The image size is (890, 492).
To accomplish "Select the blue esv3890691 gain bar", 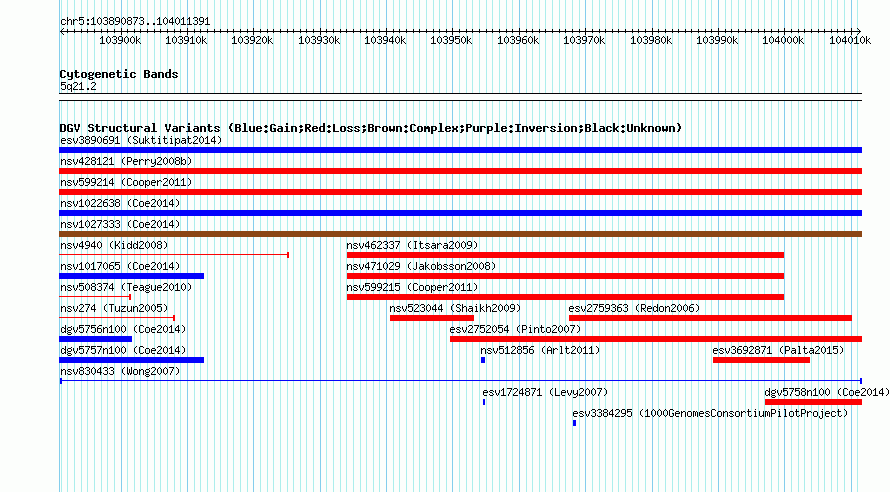I will pyautogui.click(x=460, y=150).
